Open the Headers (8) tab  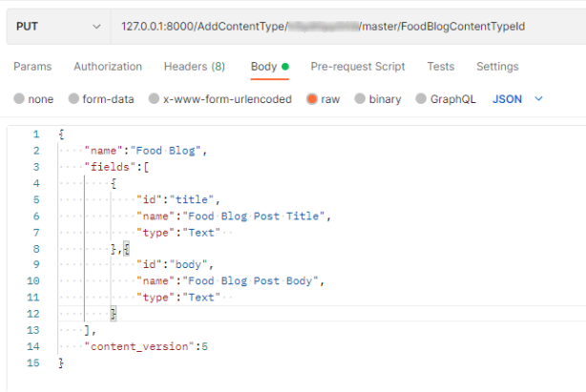(x=195, y=67)
